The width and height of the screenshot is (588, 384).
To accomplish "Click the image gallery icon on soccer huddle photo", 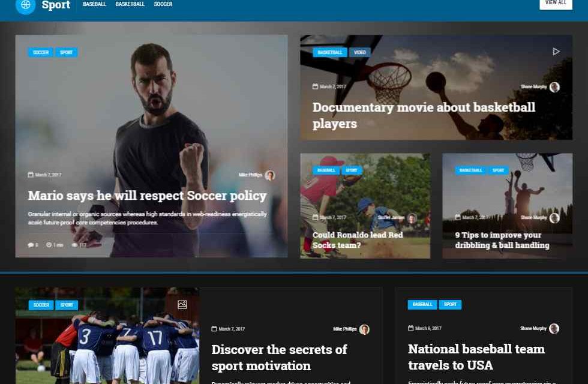I will pyautogui.click(x=182, y=305).
